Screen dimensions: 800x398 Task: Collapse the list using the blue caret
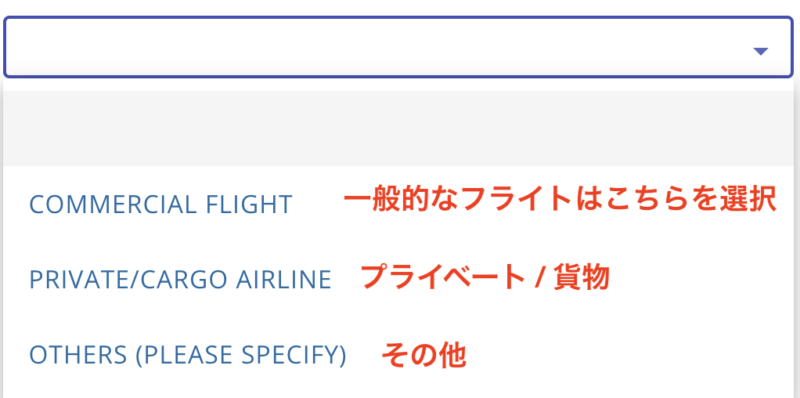point(761,51)
